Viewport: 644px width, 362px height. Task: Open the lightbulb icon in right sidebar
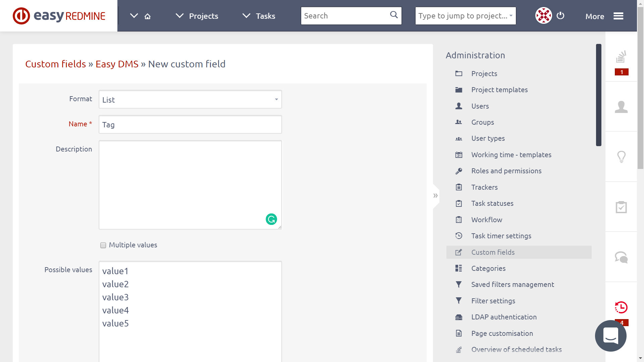coord(621,157)
